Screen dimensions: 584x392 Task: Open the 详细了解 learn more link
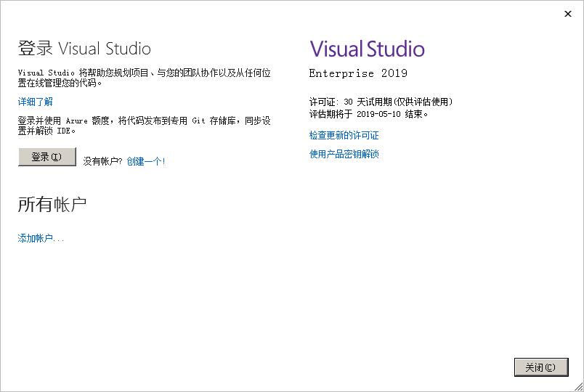(x=36, y=102)
